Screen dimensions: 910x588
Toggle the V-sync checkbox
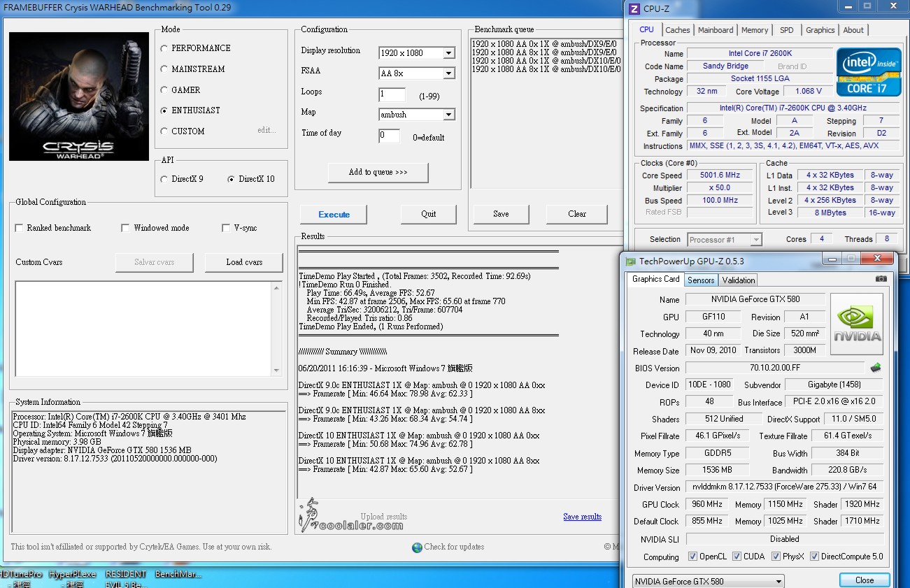226,228
